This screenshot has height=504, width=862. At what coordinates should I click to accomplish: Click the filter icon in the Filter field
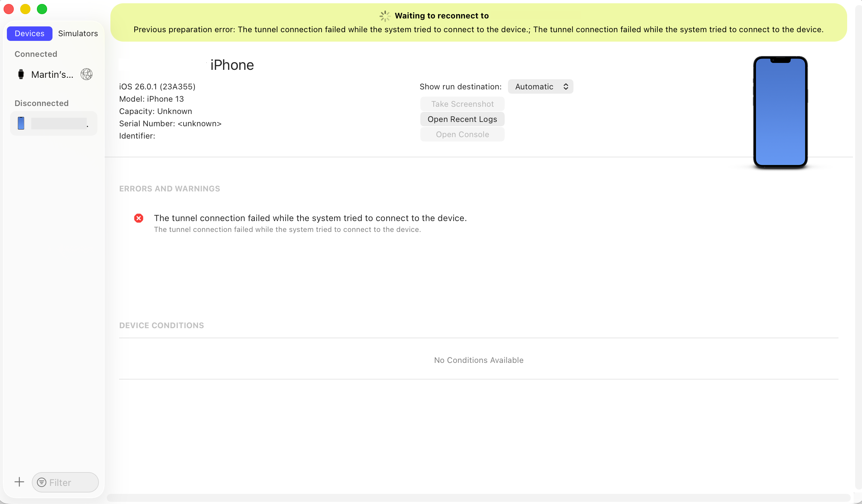point(42,482)
